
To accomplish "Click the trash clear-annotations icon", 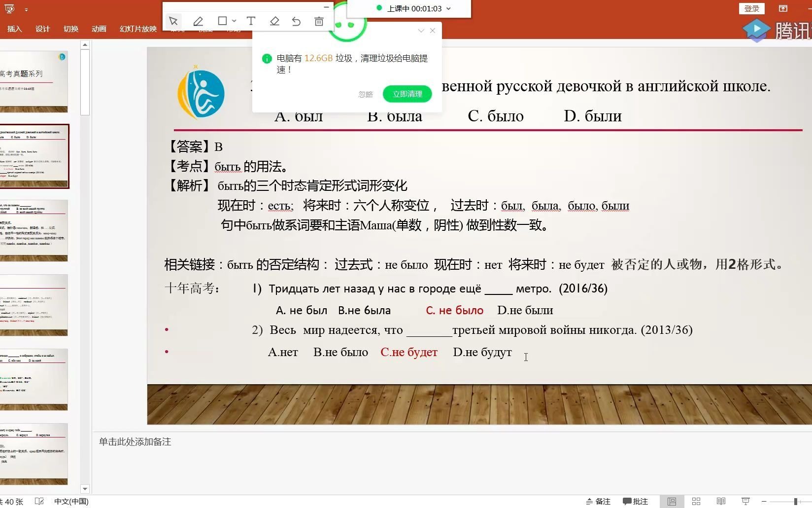I will pyautogui.click(x=319, y=21).
